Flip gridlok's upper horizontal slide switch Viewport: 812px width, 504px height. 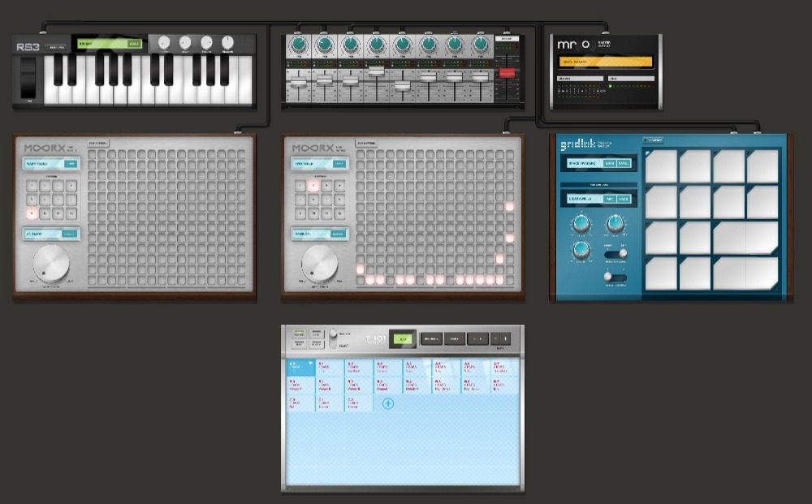[x=615, y=253]
